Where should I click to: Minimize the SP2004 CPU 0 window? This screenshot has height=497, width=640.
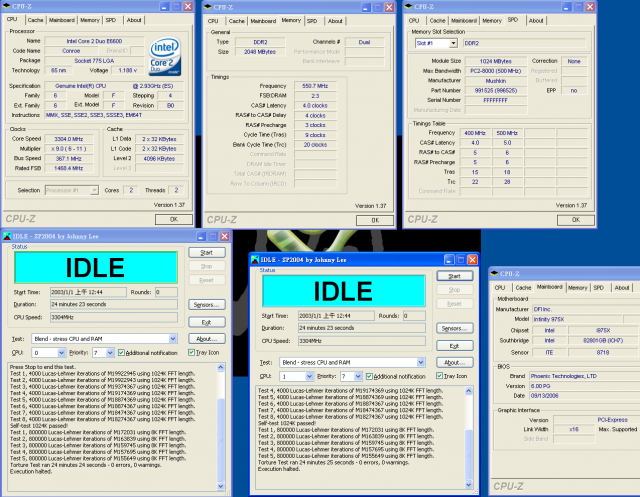(201, 236)
